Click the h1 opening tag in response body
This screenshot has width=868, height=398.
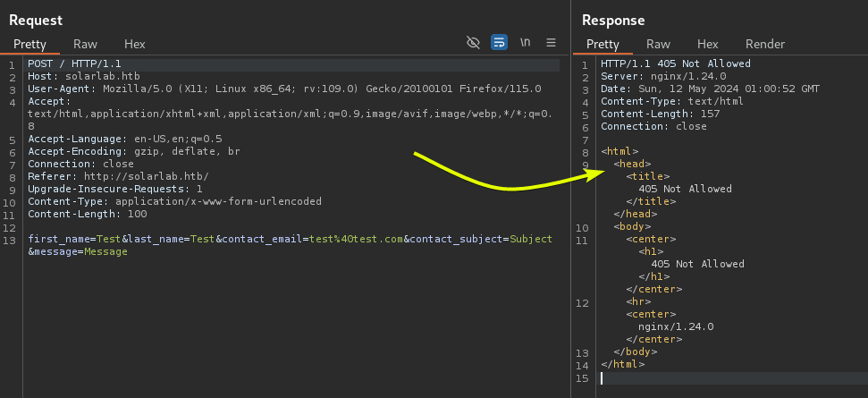[x=650, y=252]
